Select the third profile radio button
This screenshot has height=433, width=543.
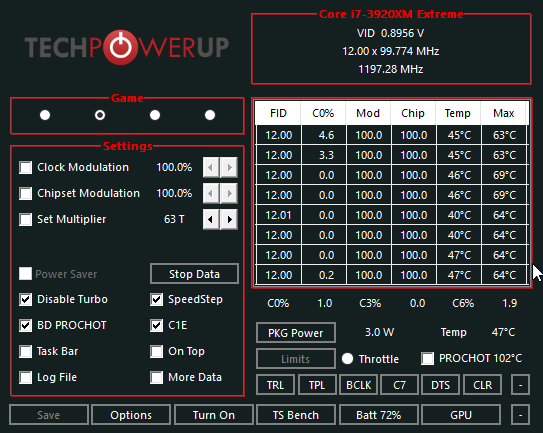pyautogui.click(x=155, y=115)
